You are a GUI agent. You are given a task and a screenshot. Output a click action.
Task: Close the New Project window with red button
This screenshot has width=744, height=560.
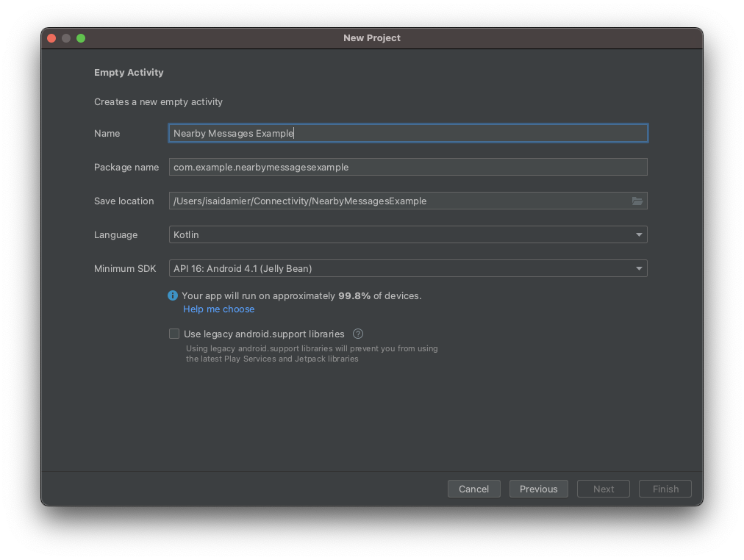click(51, 38)
